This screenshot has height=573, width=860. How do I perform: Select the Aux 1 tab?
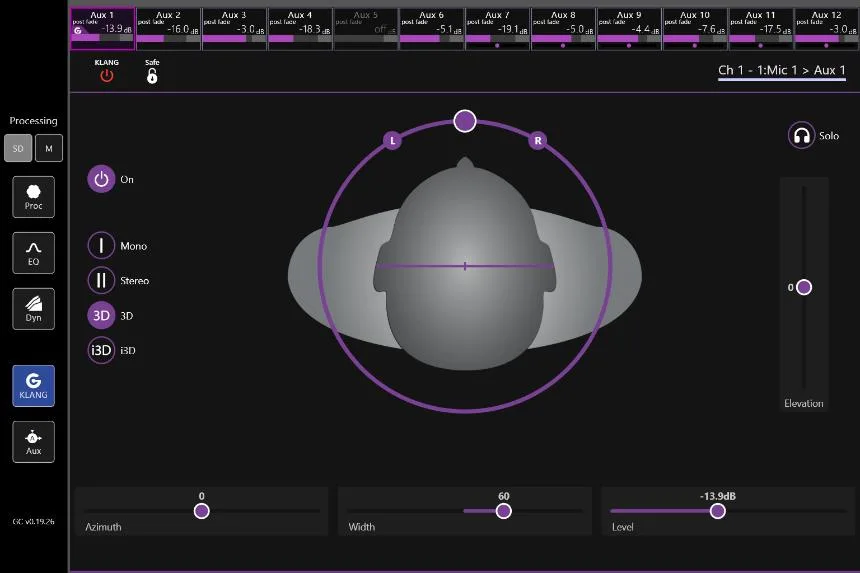(103, 29)
